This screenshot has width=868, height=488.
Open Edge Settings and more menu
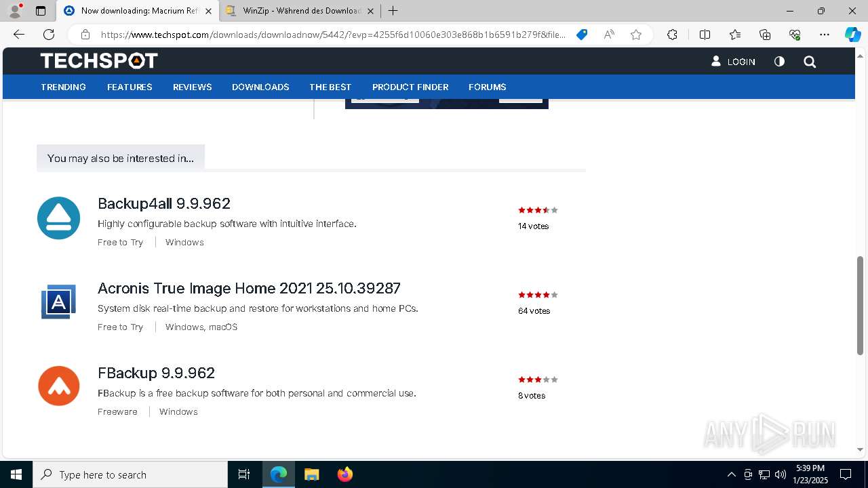point(825,35)
